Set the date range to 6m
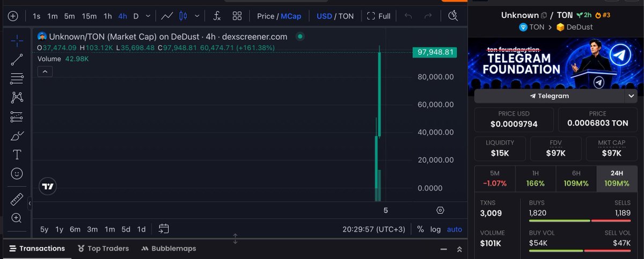Viewport: 644px width, 259px height. pos(75,229)
